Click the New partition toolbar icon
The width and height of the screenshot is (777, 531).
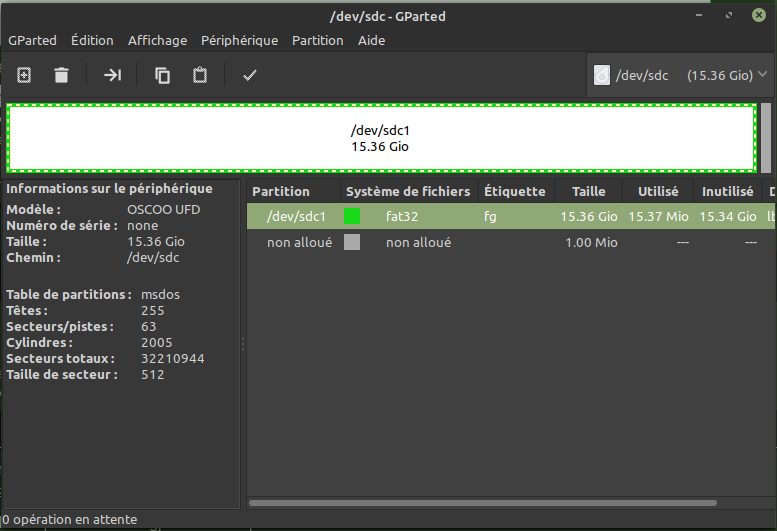[24, 75]
